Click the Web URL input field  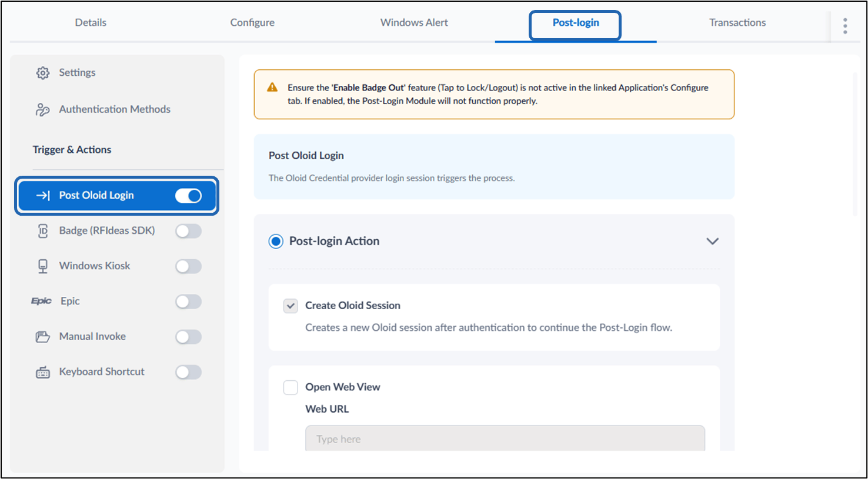point(505,438)
